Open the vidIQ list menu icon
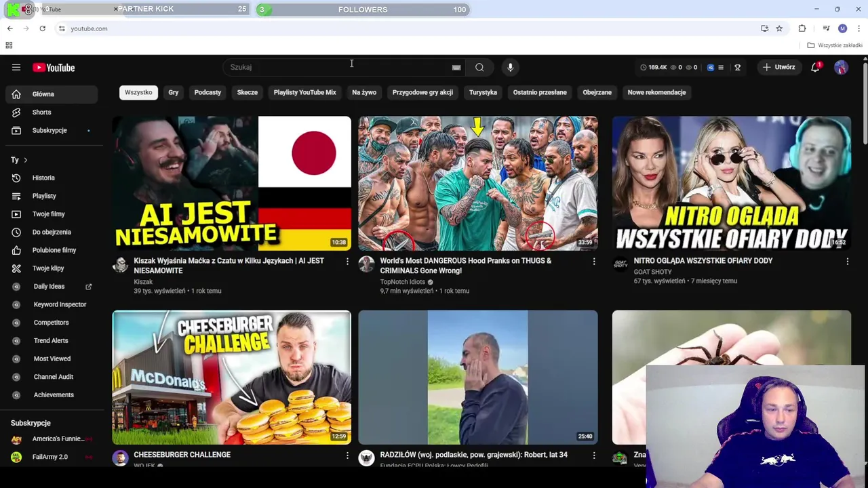868x488 pixels. [721, 67]
